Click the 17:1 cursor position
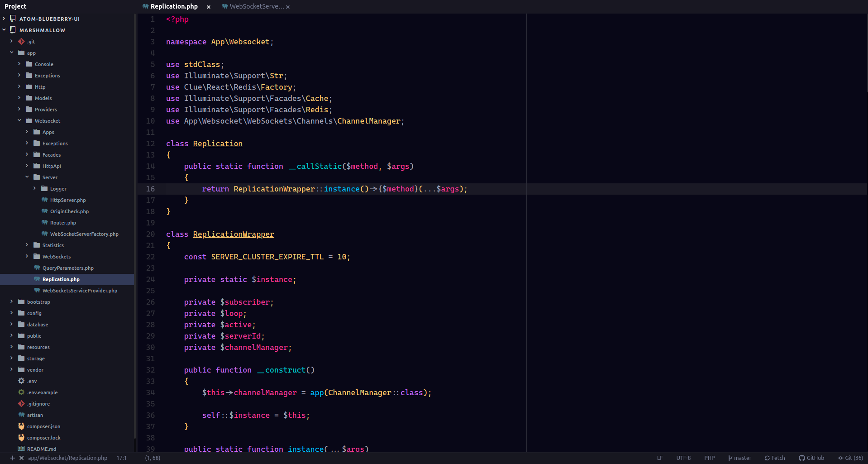Viewport: 868px width, 464px height. tap(122, 458)
